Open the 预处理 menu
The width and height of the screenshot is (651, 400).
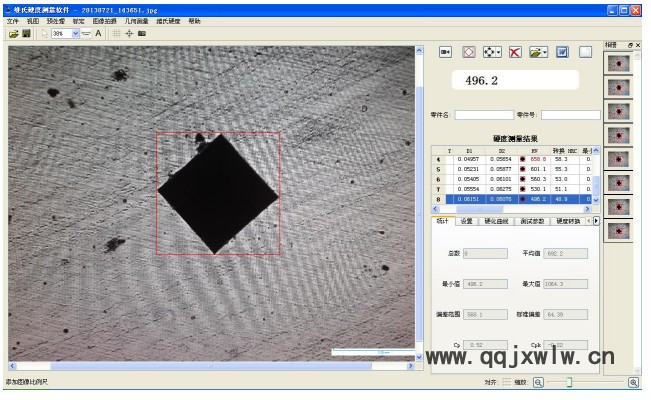tap(56, 21)
